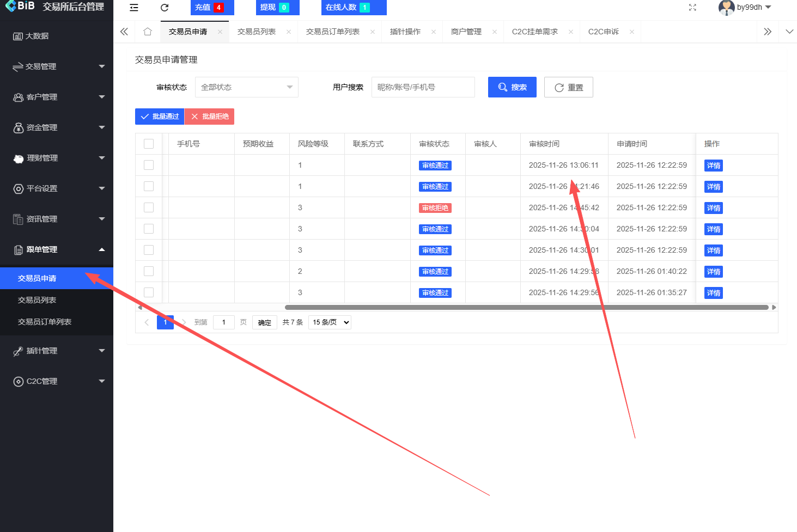Click the 批量拒绝 batch reject button
Image resolution: width=797 pixels, height=532 pixels.
209,116
